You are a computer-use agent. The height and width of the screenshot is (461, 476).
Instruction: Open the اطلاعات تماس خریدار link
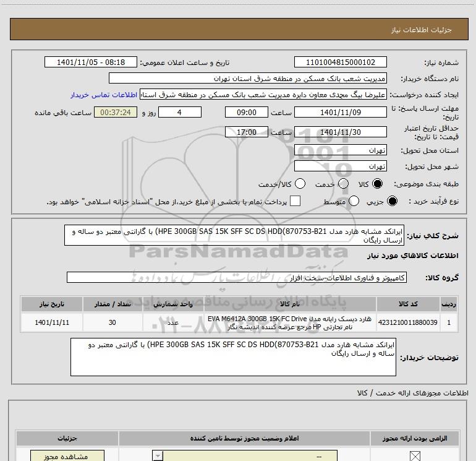(104, 95)
